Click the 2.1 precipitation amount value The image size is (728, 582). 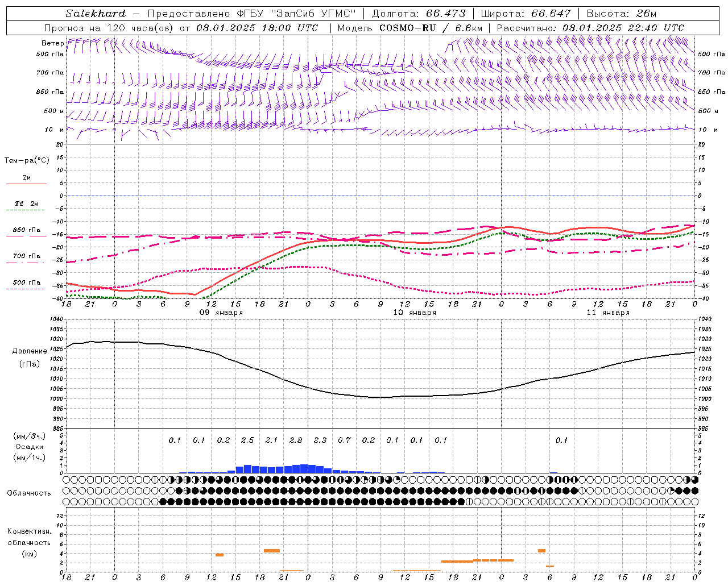pos(271,440)
